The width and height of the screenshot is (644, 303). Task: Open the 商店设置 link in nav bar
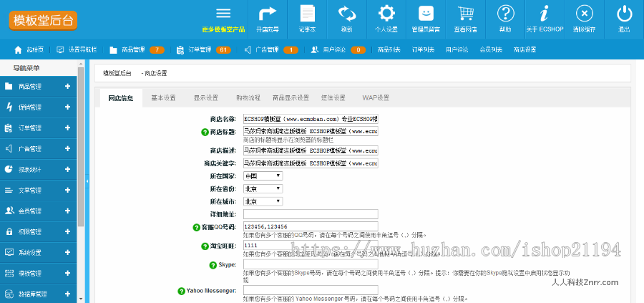pos(525,49)
